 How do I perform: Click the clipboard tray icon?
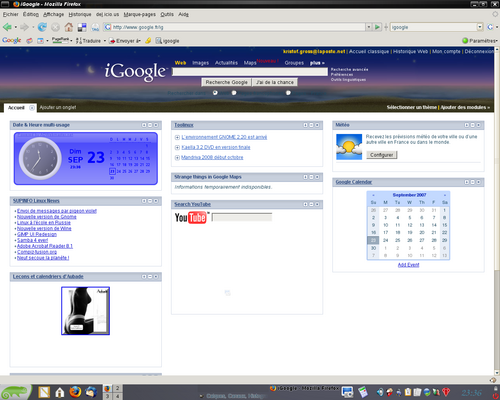(408, 392)
